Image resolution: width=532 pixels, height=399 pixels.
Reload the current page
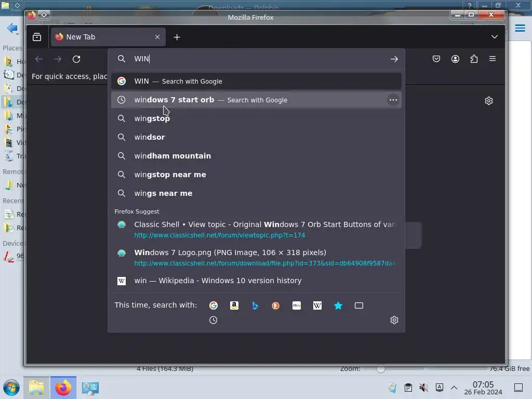point(76,59)
